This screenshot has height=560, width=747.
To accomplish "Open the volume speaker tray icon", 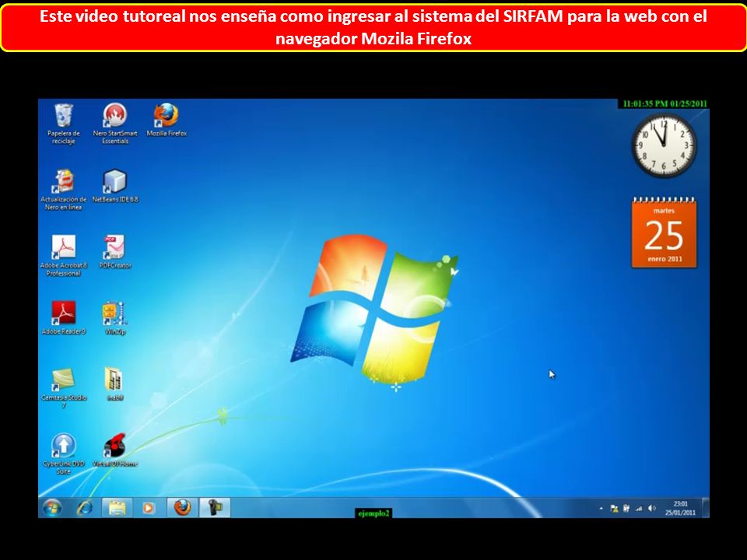I will click(652, 509).
